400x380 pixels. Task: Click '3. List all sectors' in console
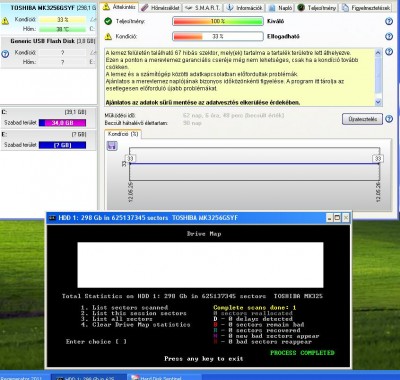[117, 319]
